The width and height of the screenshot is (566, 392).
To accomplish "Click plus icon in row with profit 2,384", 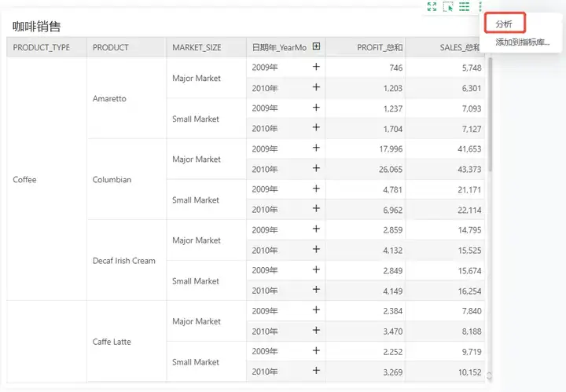I will (316, 310).
